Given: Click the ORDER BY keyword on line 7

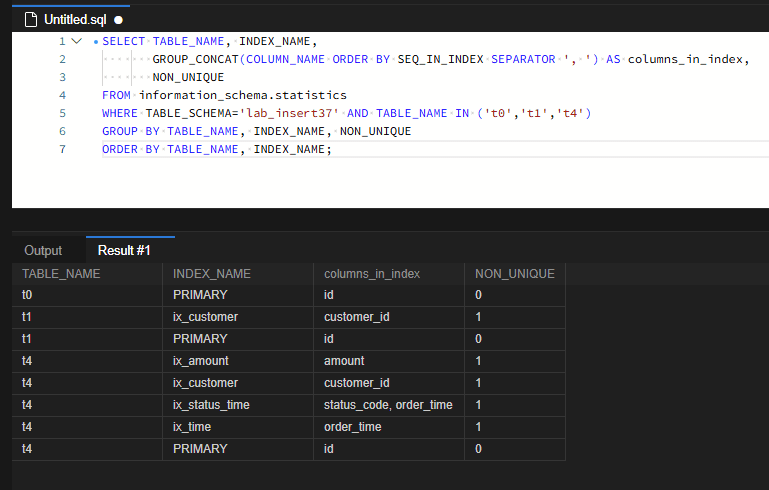Looking at the screenshot, I should (131, 149).
